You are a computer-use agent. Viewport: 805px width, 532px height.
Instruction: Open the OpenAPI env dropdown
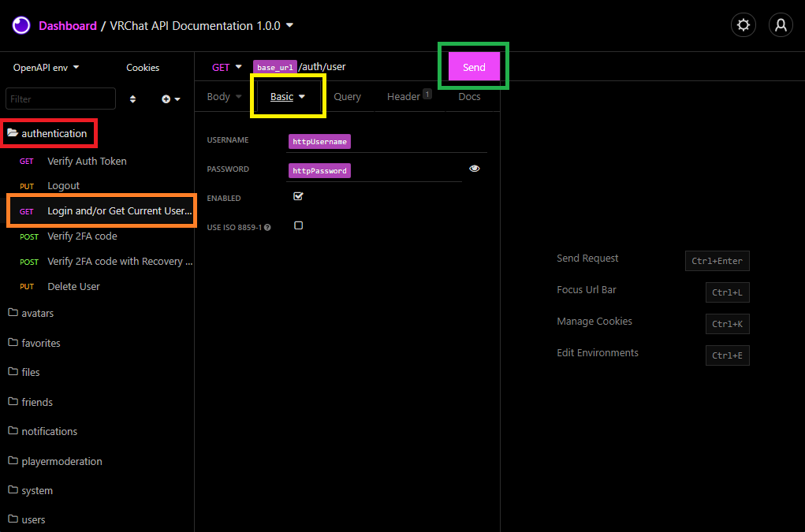pyautogui.click(x=46, y=68)
